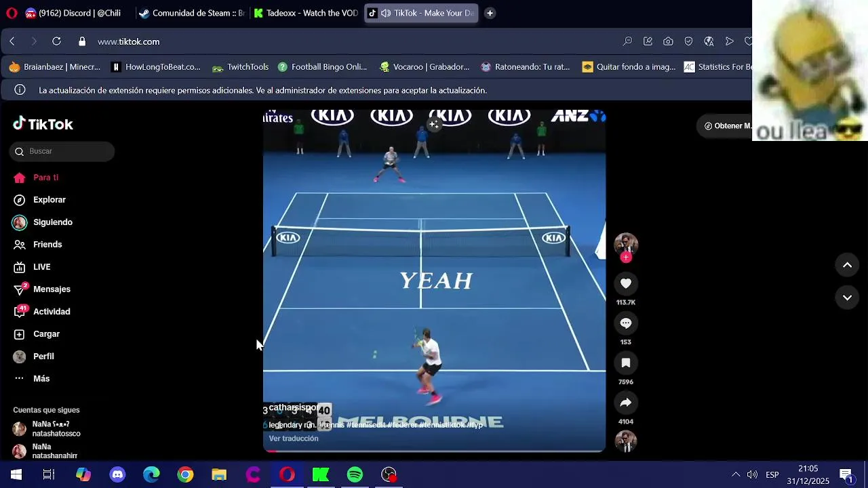868x488 pixels.
Task: Click address bar www.tiktok.com
Action: (129, 41)
